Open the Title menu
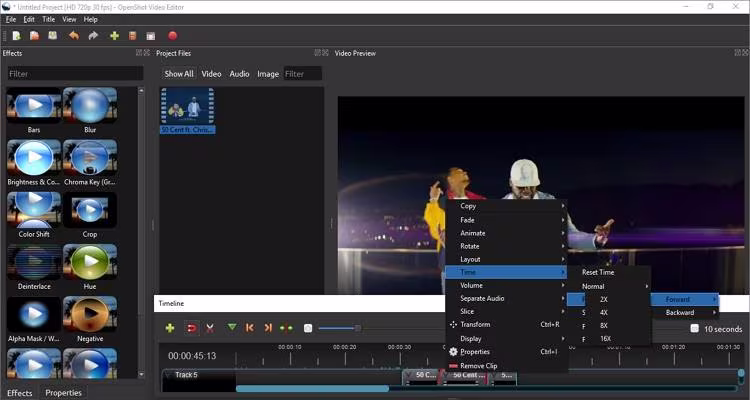The height and width of the screenshot is (400, 750). [48, 19]
